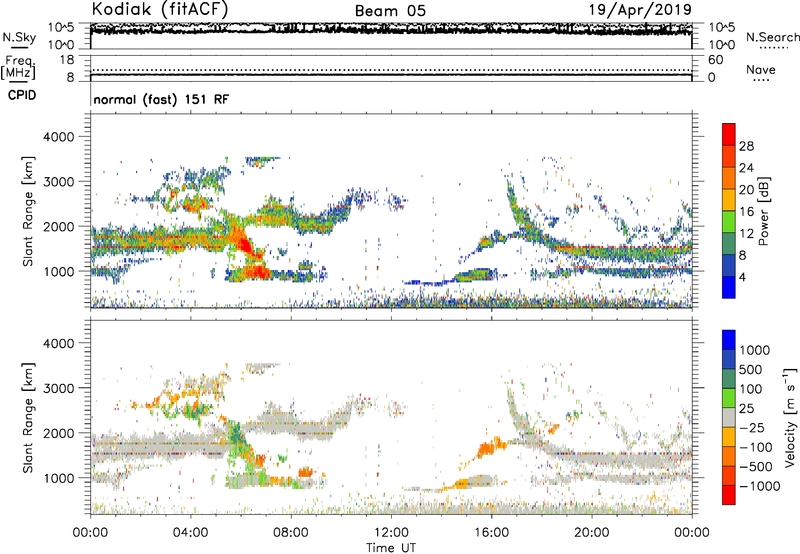This screenshot has width=800, height=554.
Task: Click the plot title "Kodiak (fitACF)"
Action: coord(160,10)
